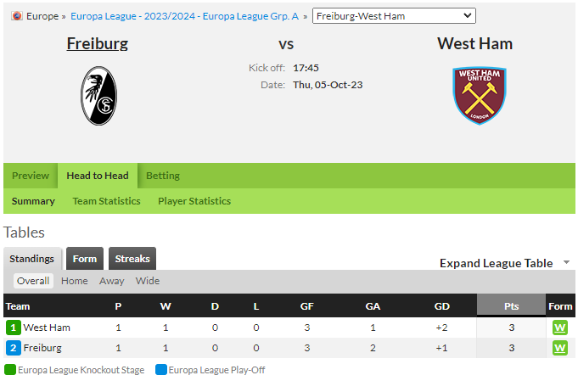
Task: Click West Ham's green W form badge
Action: point(559,328)
